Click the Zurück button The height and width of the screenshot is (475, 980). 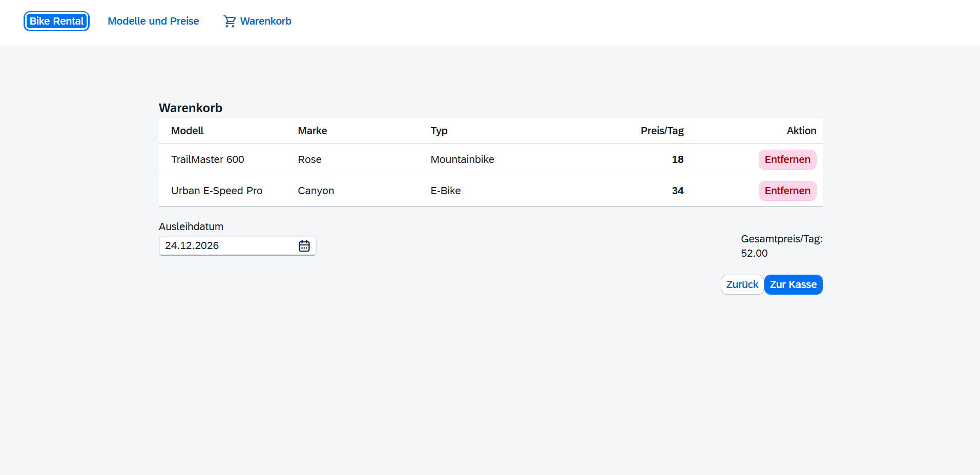(742, 285)
